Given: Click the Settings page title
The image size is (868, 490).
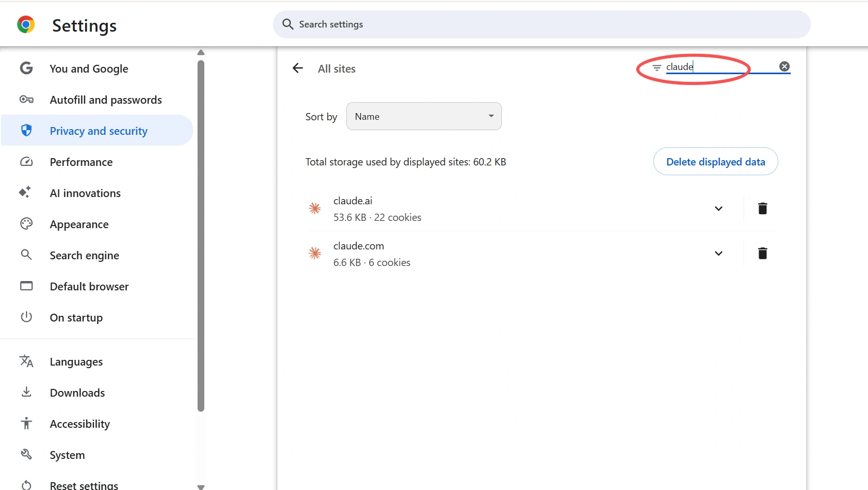Looking at the screenshot, I should click(85, 25).
